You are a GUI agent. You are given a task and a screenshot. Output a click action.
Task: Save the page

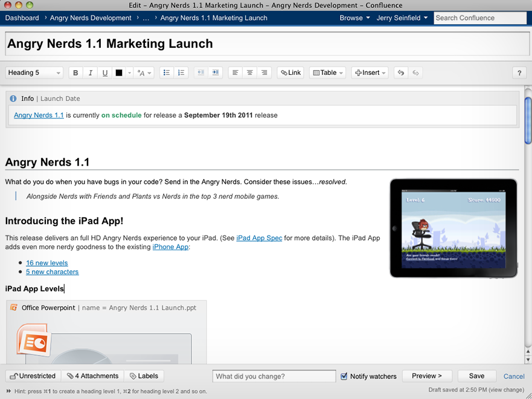coord(476,376)
